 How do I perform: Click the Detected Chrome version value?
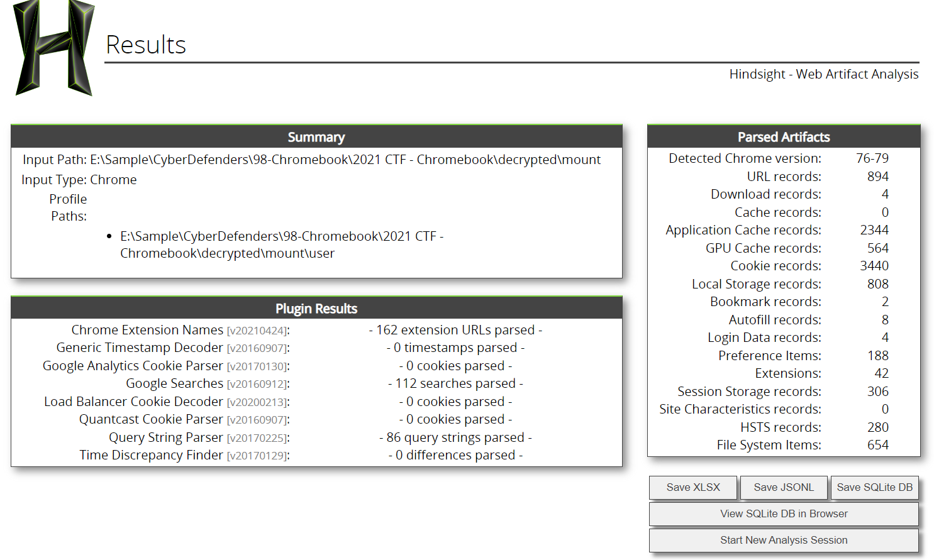point(872,158)
